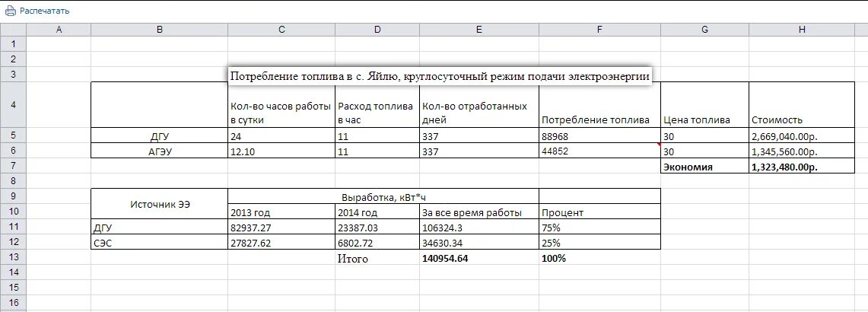Select column C header
868x312 pixels.
coord(281,30)
